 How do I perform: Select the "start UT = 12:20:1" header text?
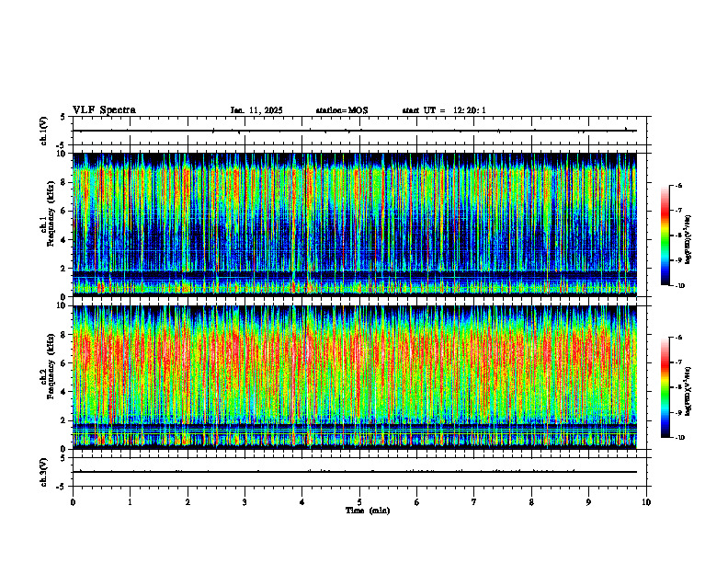pyautogui.click(x=444, y=110)
